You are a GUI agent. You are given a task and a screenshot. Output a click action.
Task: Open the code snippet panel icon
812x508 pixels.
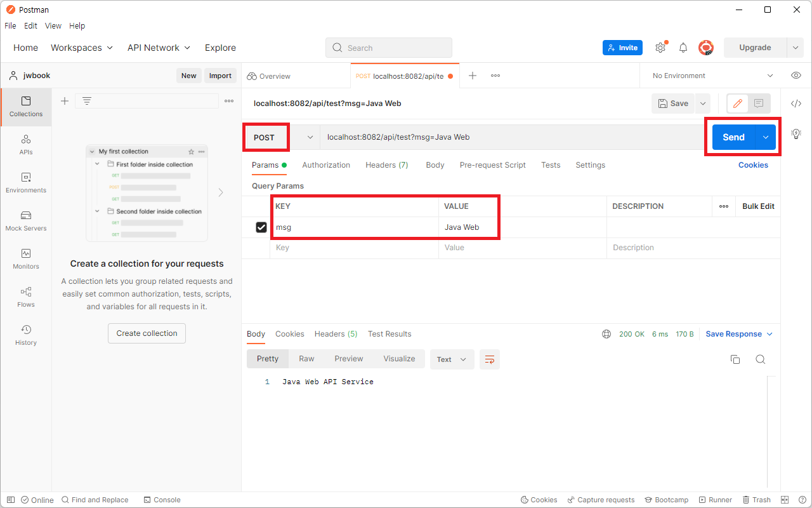tap(796, 104)
